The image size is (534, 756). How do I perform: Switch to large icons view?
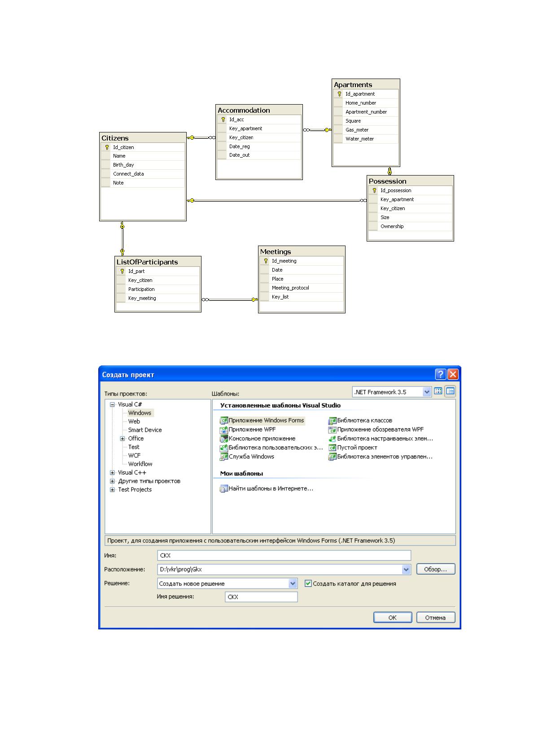coord(438,391)
